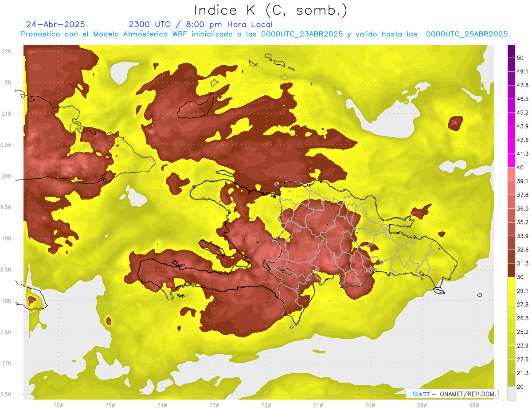The image size is (532, 411).
Task: Pick the dark brown swatch between 30 and 31.3
Action: [511, 270]
